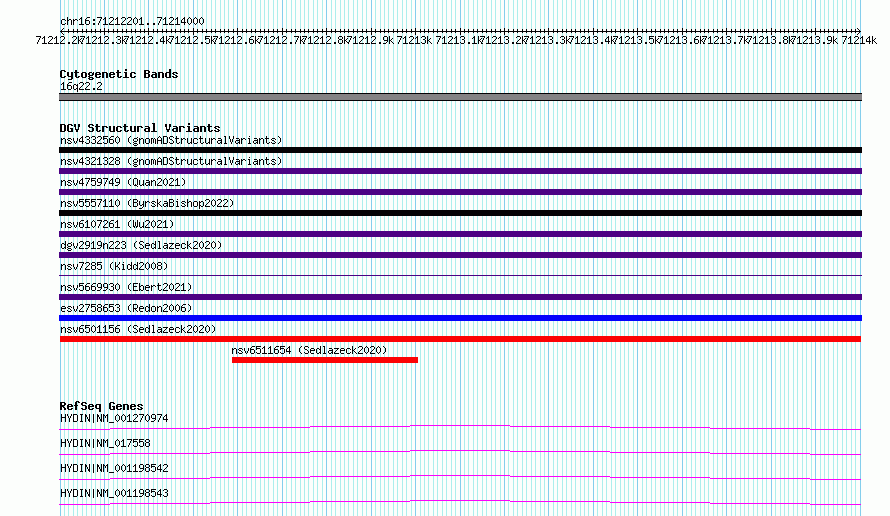Open gene HYDIN|NM_001270974 label
Viewport: 890px width, 516px height.
click(x=114, y=418)
